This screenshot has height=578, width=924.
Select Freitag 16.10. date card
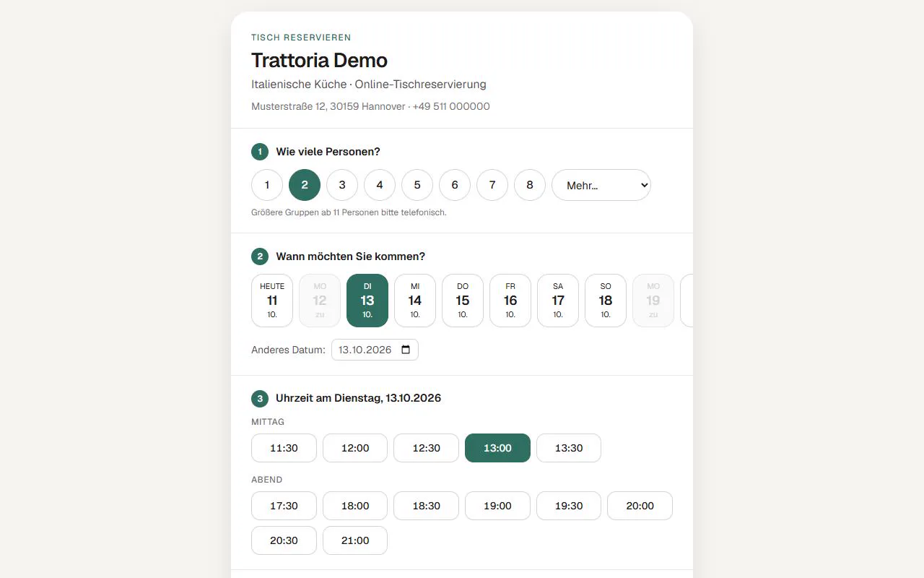(x=510, y=301)
